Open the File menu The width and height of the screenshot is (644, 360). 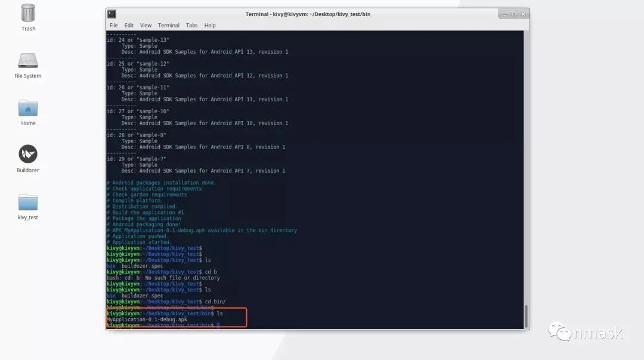click(113, 25)
